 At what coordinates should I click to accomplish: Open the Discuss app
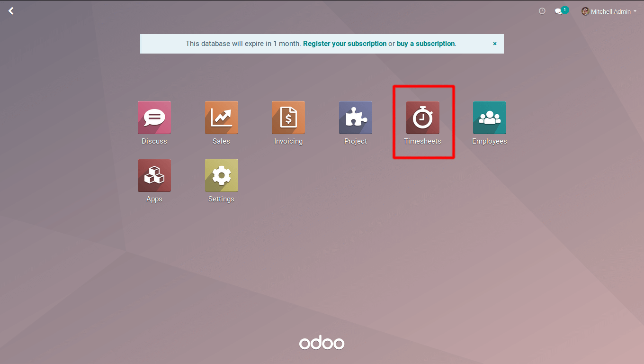tap(154, 118)
